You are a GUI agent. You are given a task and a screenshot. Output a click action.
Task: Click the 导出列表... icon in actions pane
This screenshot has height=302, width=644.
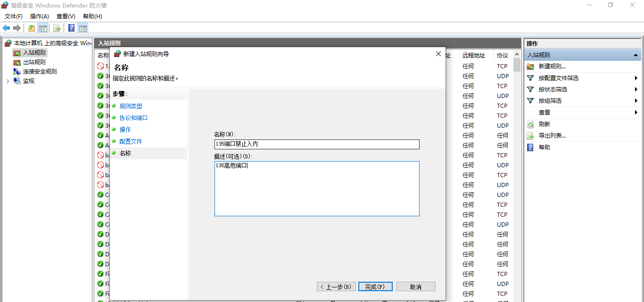(530, 136)
